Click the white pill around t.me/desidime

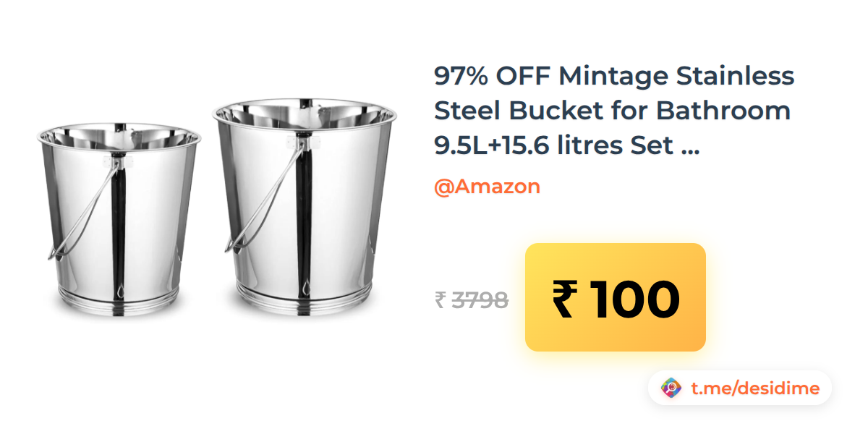tap(740, 388)
